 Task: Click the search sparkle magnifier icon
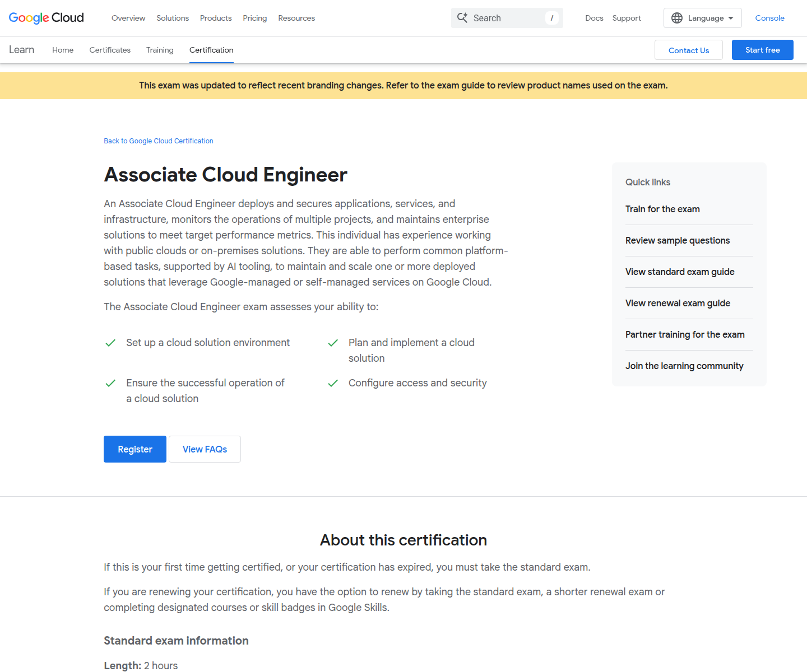point(462,18)
